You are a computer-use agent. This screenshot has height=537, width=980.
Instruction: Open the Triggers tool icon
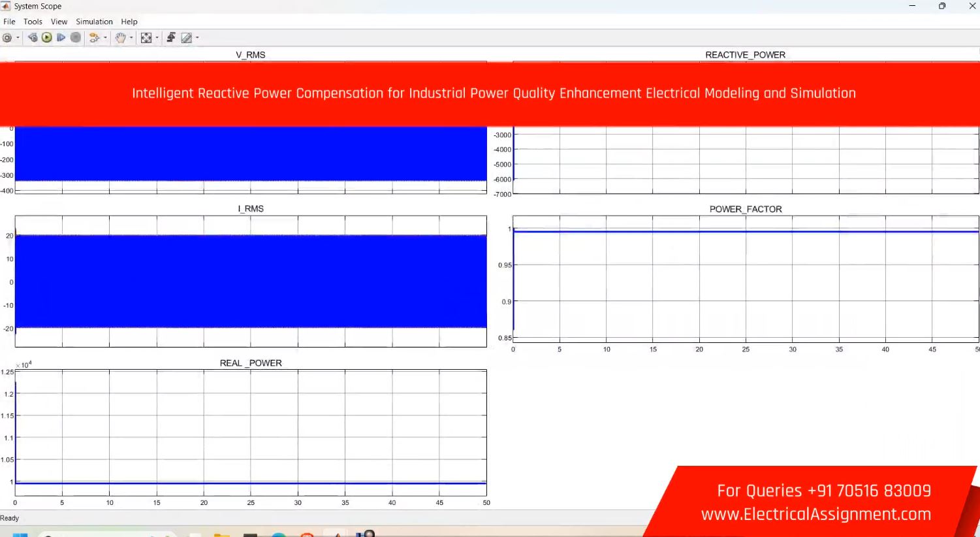[171, 38]
